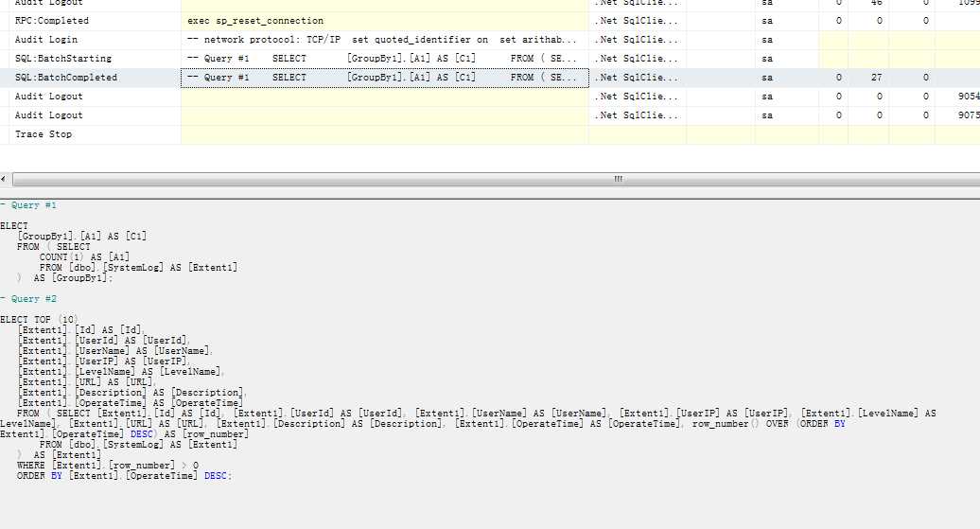980x529 pixels.
Task: Click the 'sa' login cell in Audit Login row
Action: click(x=786, y=40)
